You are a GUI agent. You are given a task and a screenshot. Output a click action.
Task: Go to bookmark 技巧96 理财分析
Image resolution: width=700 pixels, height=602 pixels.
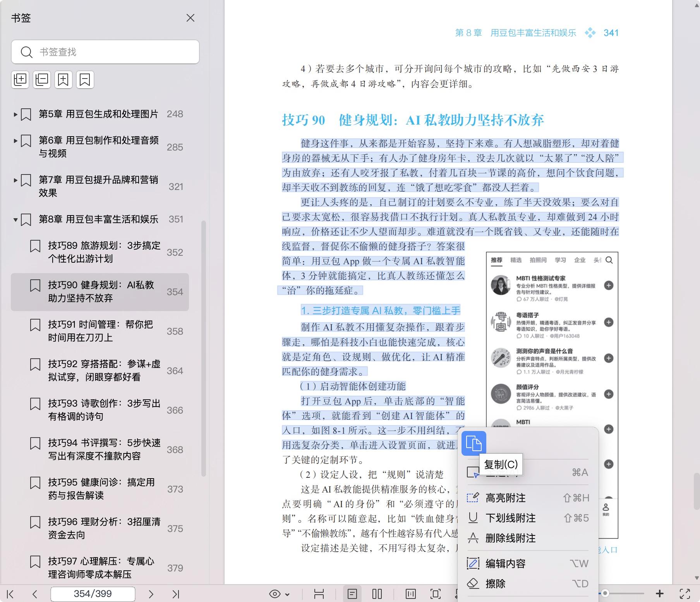(104, 528)
